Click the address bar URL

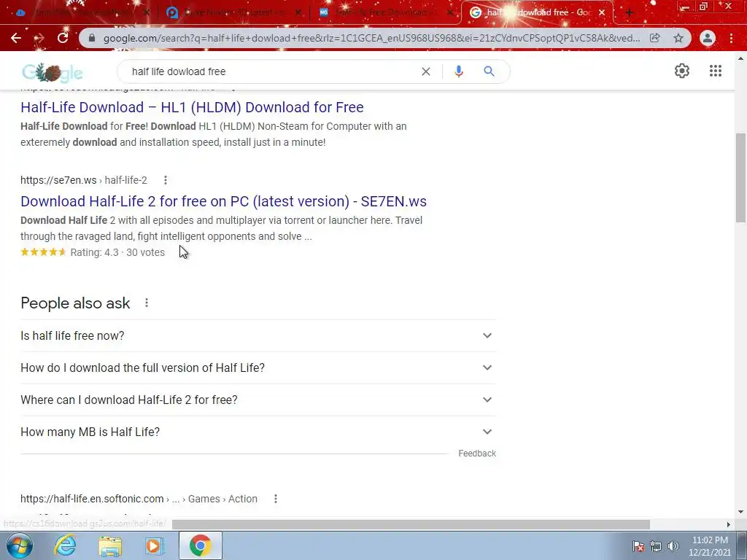[371, 38]
